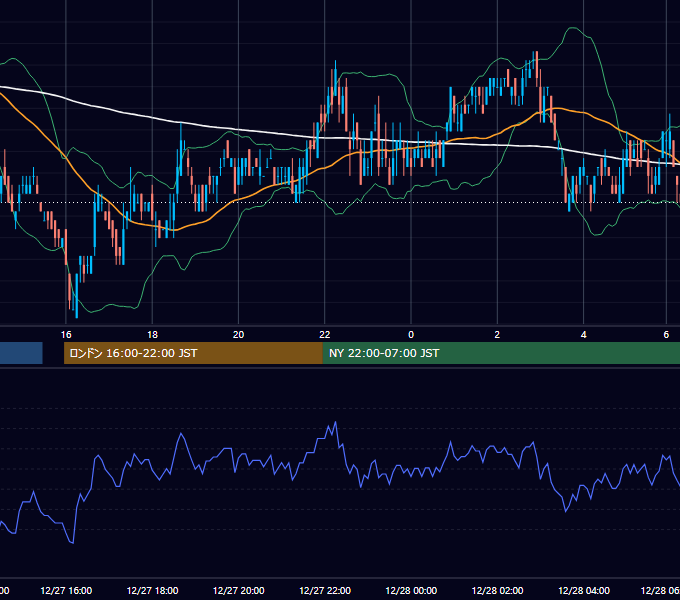Click time label 22 on upper axis

pyautogui.click(x=325, y=335)
